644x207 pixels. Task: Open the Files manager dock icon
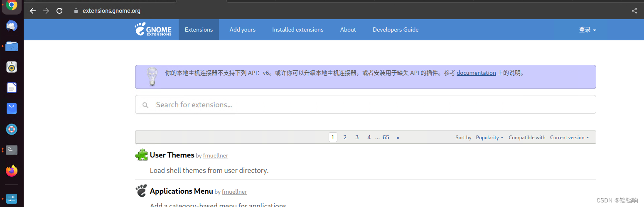click(x=12, y=46)
